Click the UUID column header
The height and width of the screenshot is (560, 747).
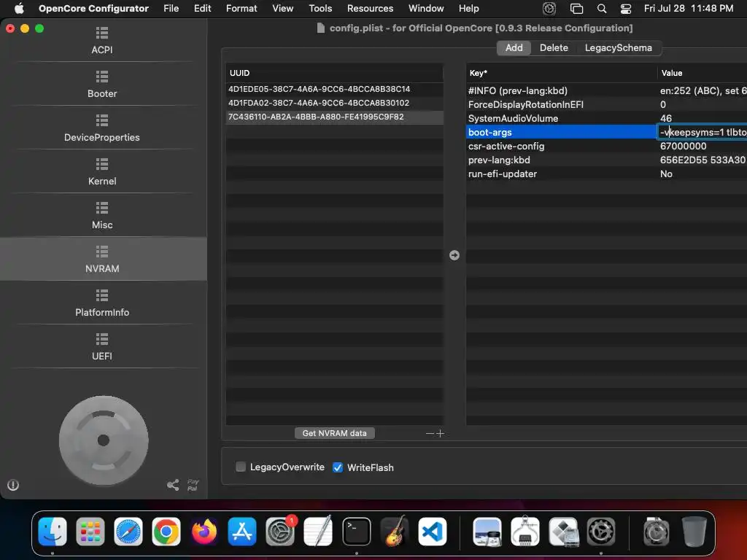334,73
